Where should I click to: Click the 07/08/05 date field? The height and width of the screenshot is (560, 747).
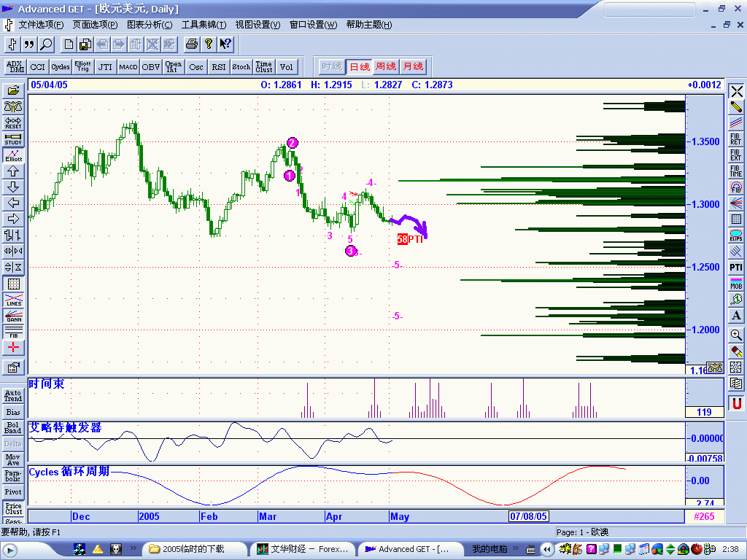coord(529,516)
